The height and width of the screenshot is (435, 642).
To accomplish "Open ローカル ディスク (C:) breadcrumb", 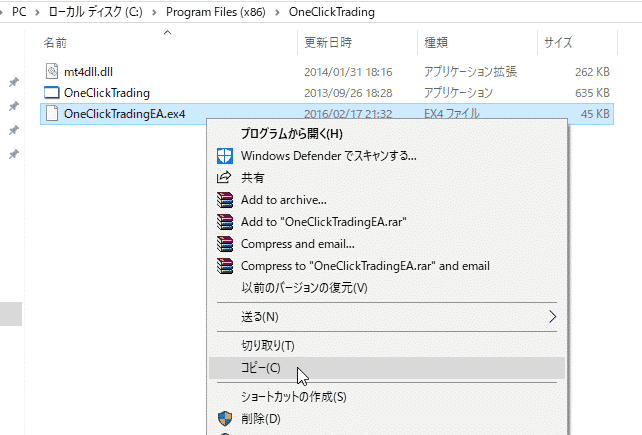I will (96, 12).
